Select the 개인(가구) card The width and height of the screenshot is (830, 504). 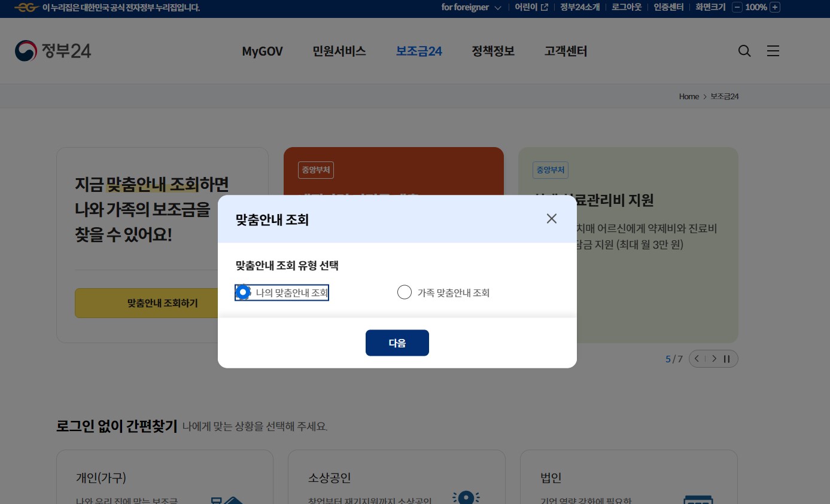[x=165, y=477]
